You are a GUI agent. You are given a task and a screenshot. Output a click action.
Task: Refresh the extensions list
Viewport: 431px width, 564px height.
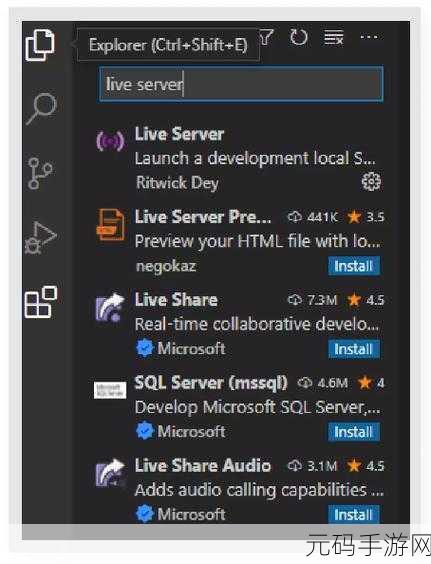coord(299,37)
